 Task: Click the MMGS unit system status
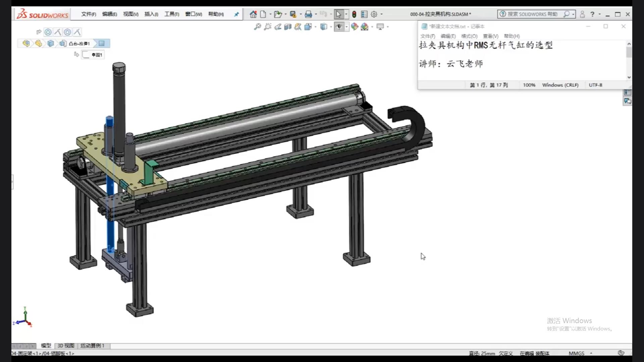[x=577, y=353]
